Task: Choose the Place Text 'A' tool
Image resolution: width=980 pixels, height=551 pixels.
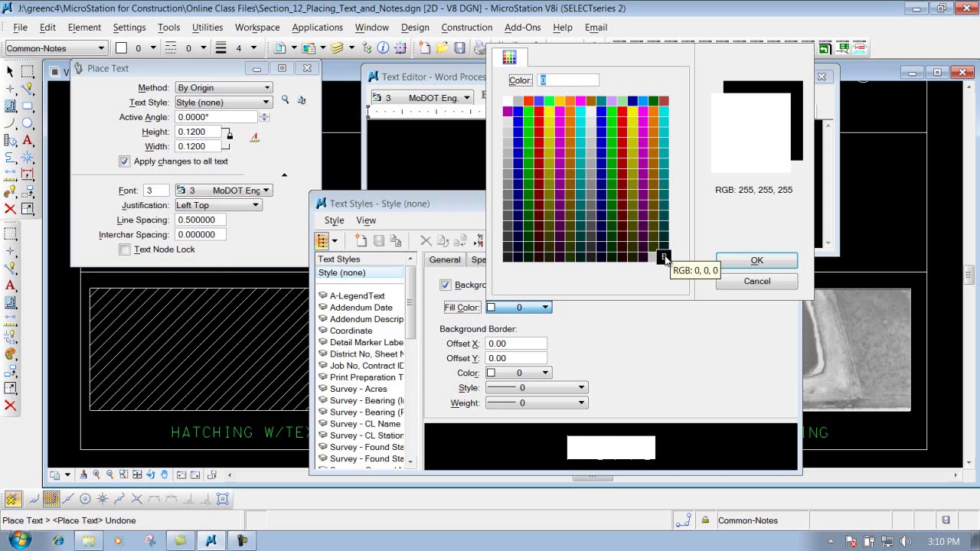Action: pos(27,140)
